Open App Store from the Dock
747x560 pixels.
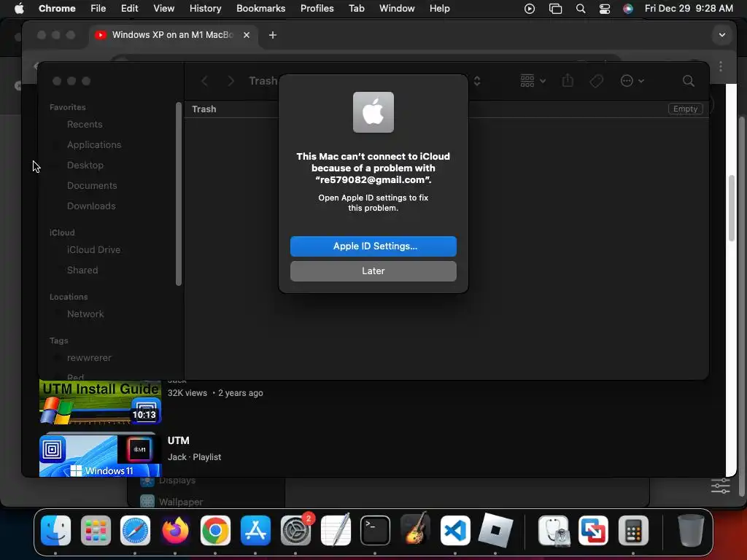[x=255, y=530]
